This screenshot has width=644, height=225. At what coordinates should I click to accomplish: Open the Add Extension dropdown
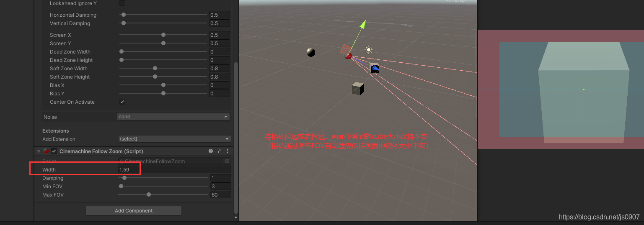coord(175,139)
